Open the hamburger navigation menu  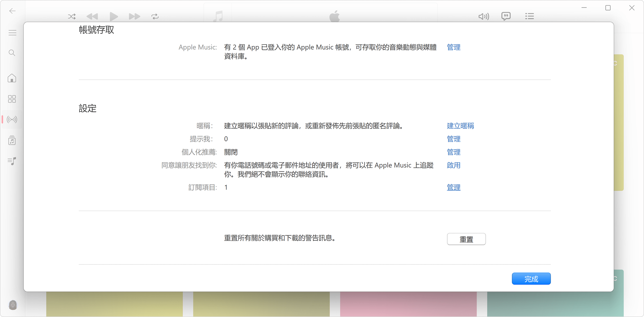[x=12, y=32]
